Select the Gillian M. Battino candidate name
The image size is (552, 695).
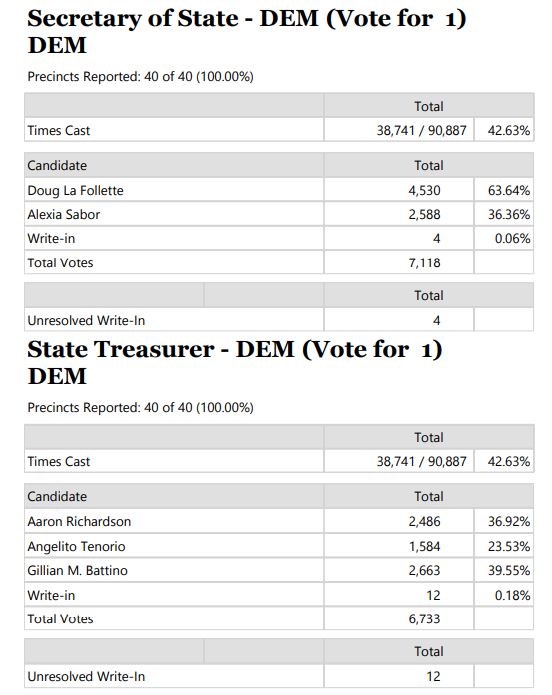coord(78,570)
